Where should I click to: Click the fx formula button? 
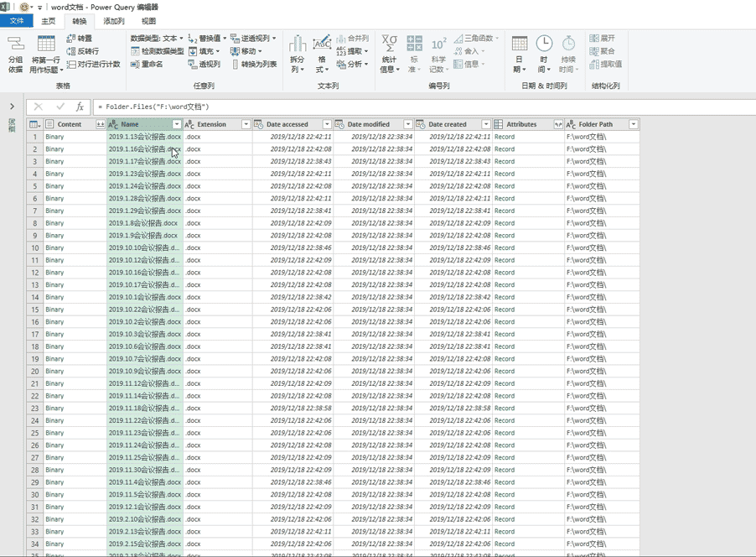tap(80, 107)
